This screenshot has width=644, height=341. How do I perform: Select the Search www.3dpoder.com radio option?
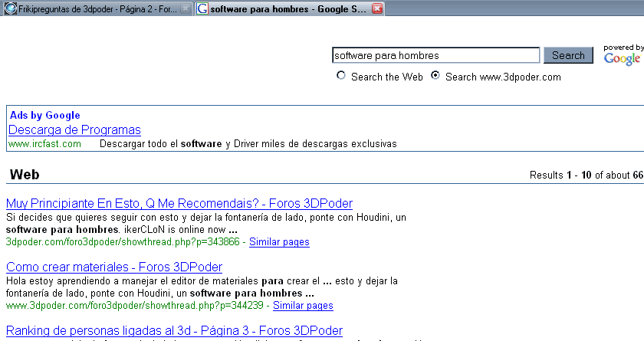point(435,76)
